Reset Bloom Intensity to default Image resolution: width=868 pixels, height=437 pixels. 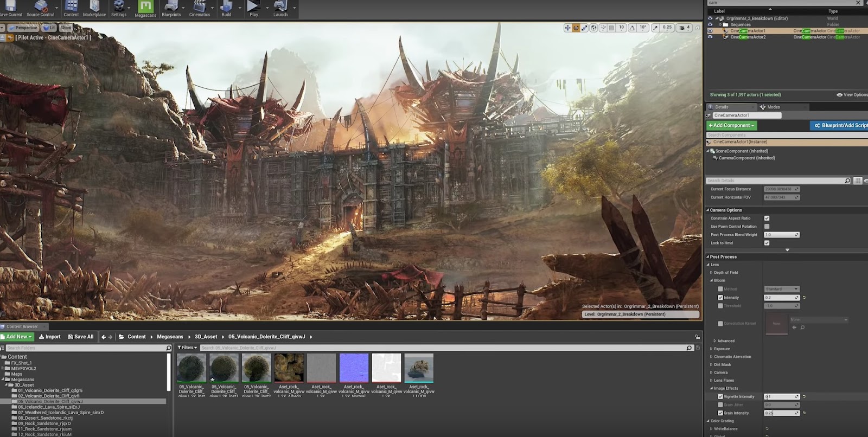point(804,298)
